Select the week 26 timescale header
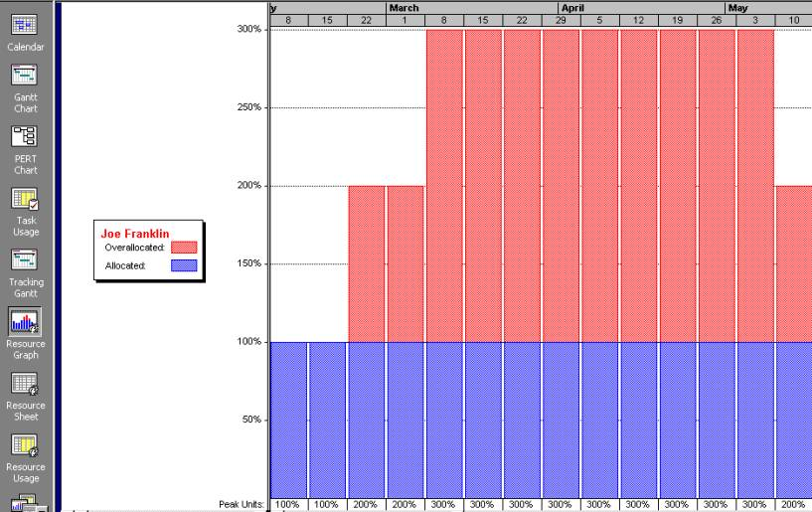The image size is (812, 512). 717,20
